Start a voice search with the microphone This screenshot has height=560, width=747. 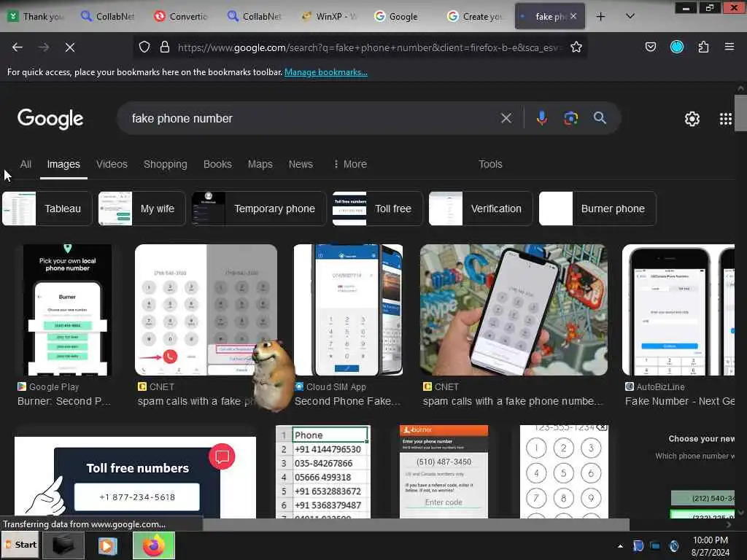point(542,117)
